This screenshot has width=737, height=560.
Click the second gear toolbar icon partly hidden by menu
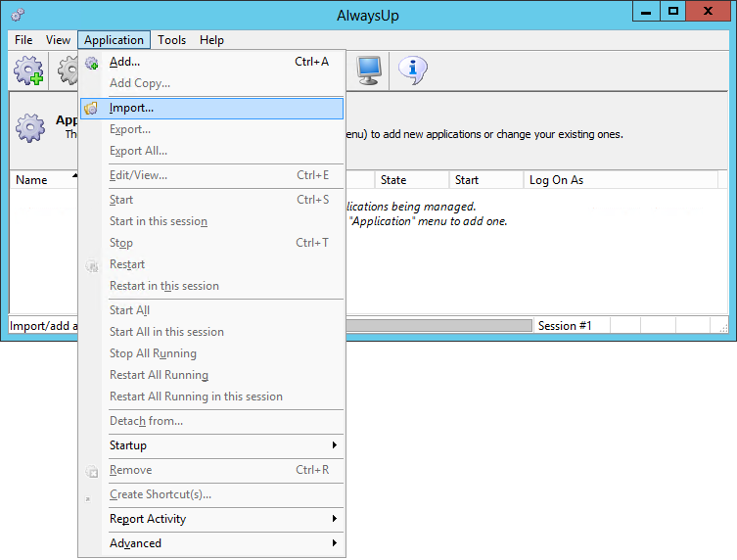point(68,70)
